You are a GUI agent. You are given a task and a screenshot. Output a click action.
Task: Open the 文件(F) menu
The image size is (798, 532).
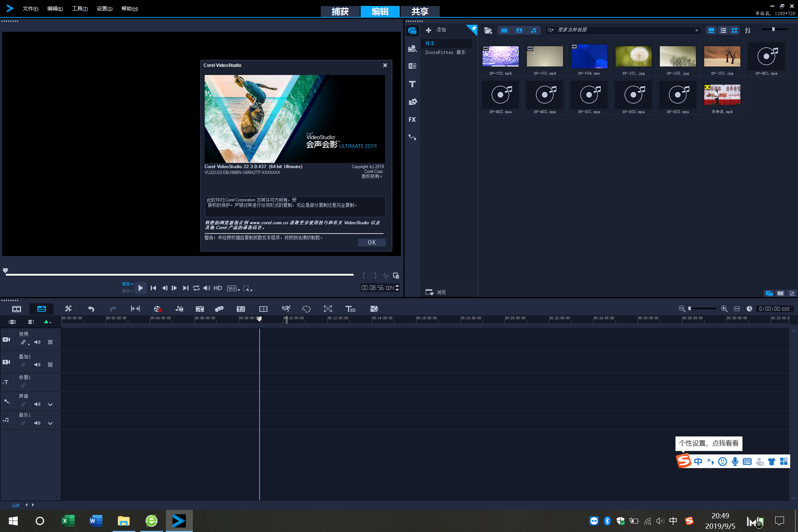[x=30, y=8]
